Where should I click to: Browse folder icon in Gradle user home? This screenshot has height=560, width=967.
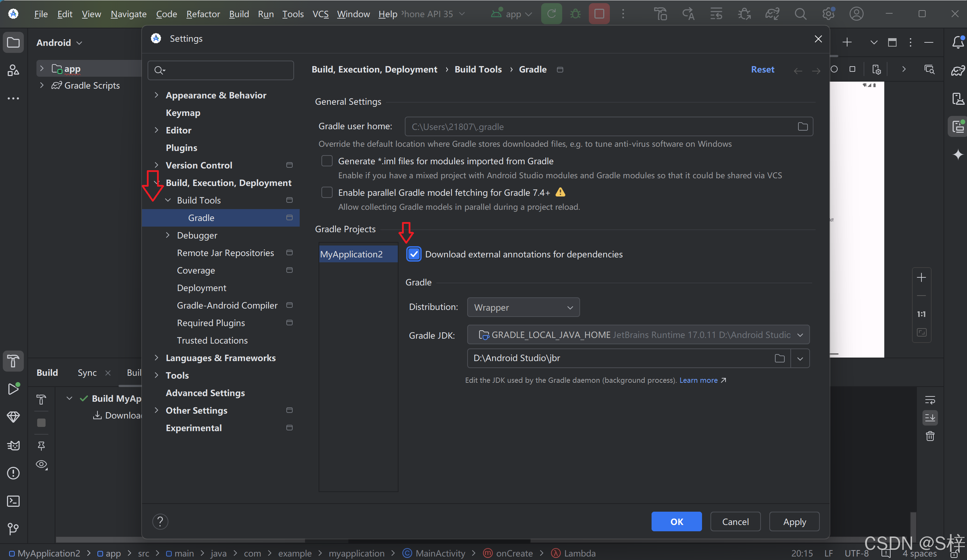coord(803,126)
